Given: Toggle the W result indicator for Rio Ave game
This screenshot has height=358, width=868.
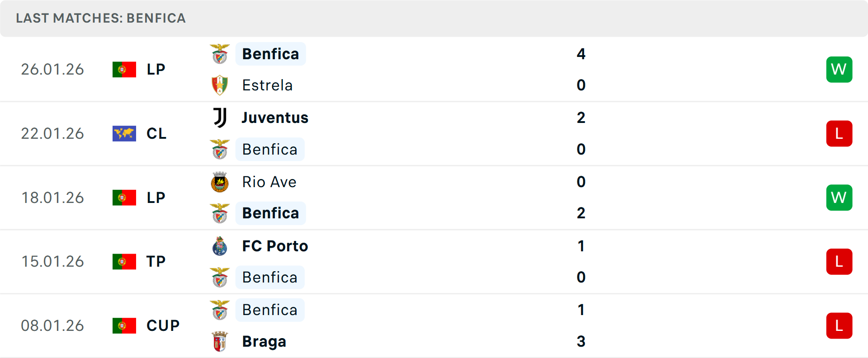Looking at the screenshot, I should coord(840,198).
